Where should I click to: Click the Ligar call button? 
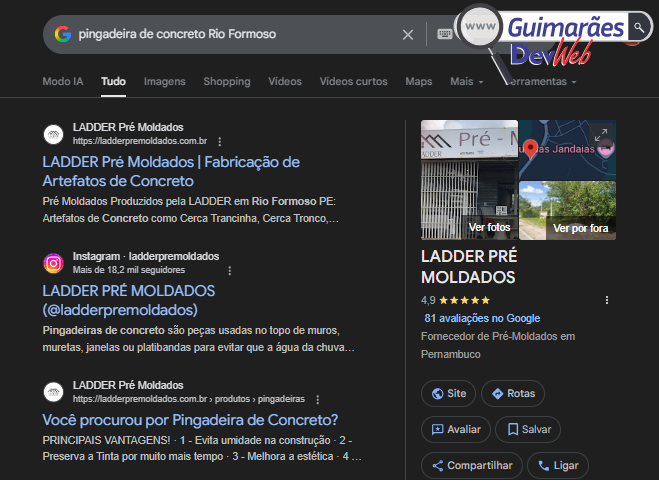click(x=558, y=466)
